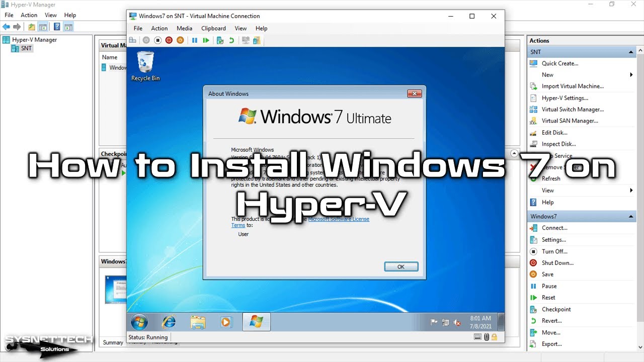Click the muted volume icon in tray

[x=457, y=322]
